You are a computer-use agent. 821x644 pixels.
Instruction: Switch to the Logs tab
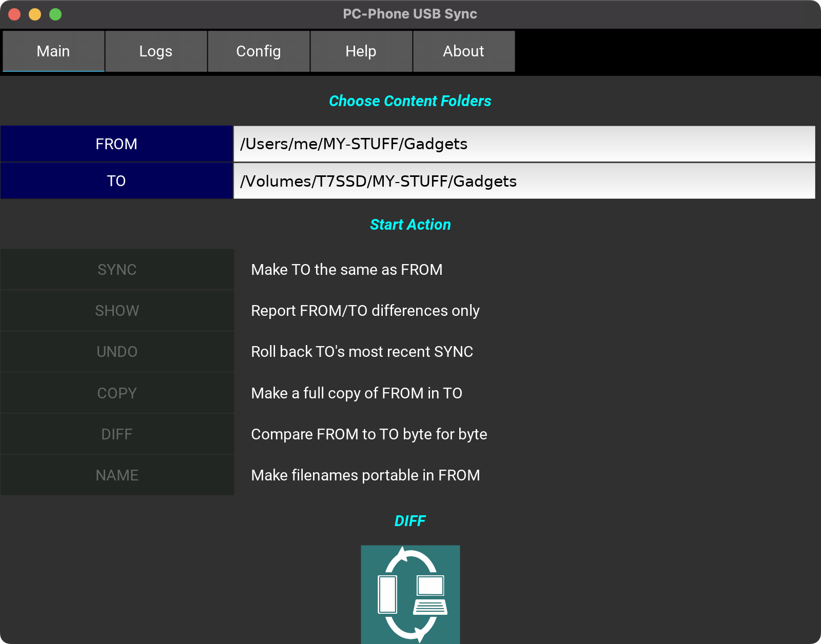pos(156,51)
